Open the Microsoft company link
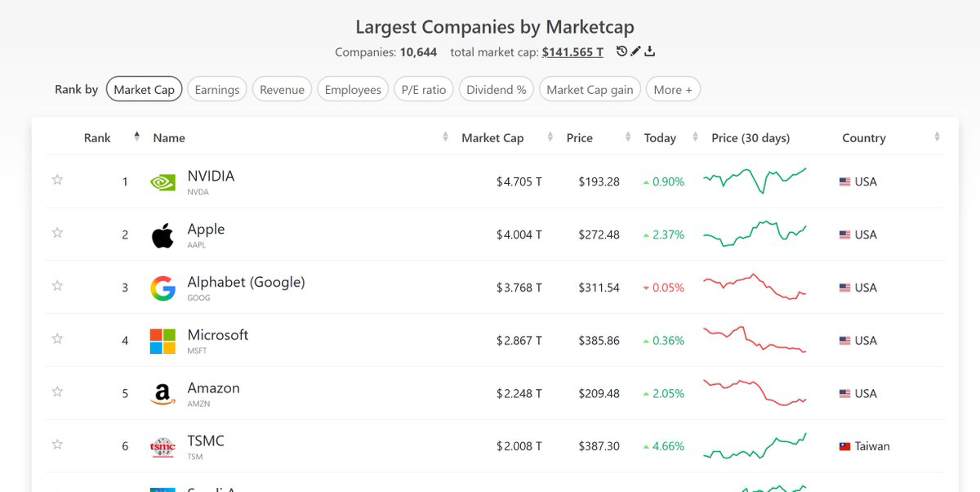This screenshot has height=492, width=980. [x=218, y=335]
